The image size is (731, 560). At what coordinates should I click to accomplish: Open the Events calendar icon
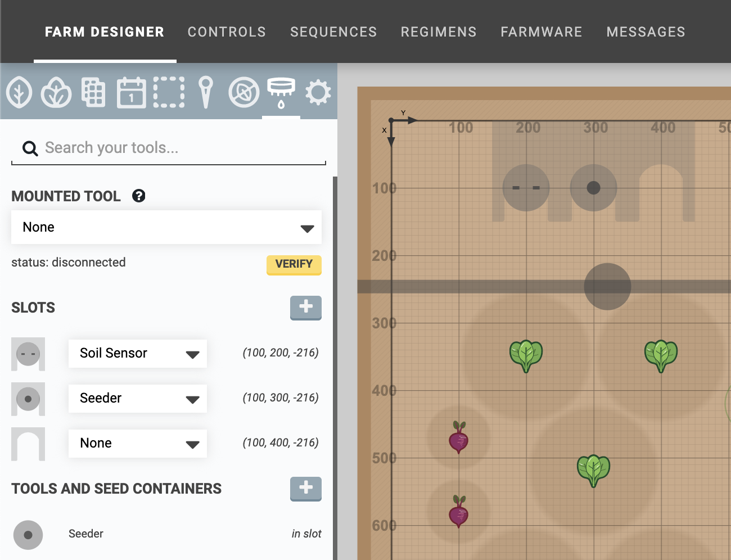coord(131,92)
